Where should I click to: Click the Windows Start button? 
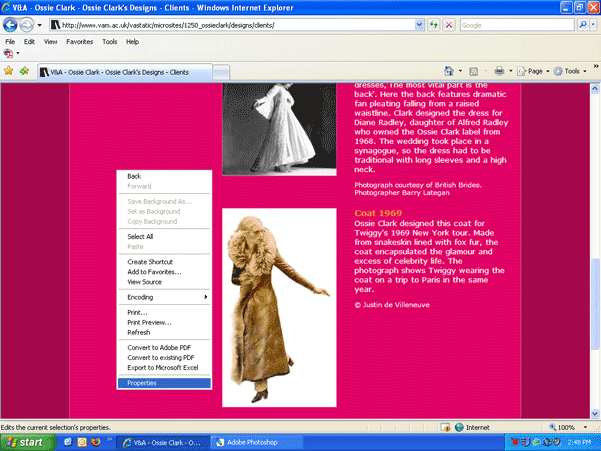(x=25, y=441)
